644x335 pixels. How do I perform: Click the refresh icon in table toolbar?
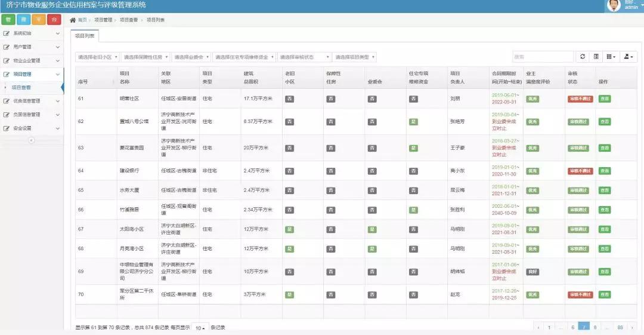pos(583,57)
